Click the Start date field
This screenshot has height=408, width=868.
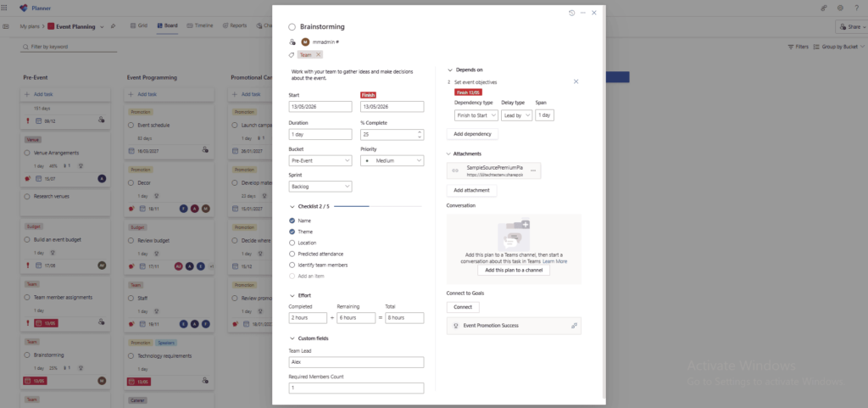click(320, 107)
